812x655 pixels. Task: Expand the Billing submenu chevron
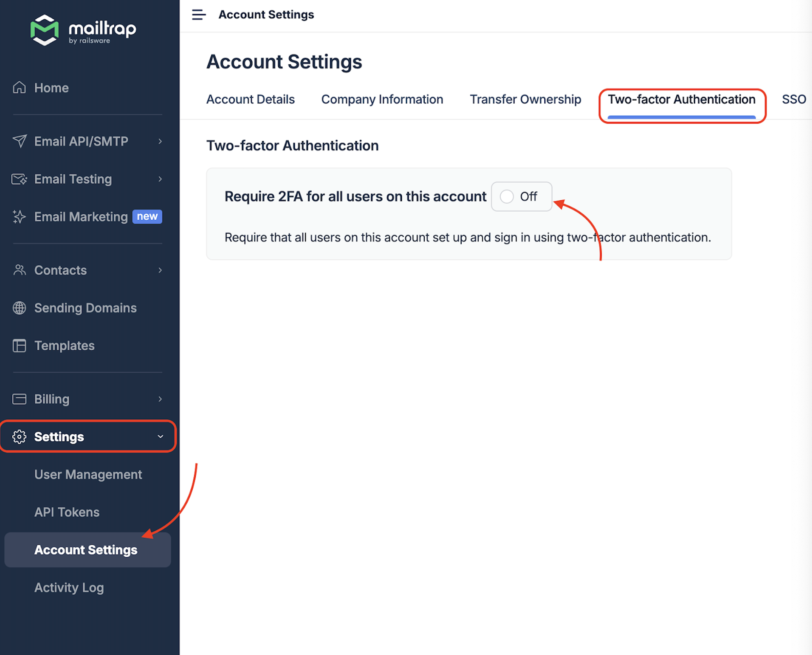click(160, 399)
